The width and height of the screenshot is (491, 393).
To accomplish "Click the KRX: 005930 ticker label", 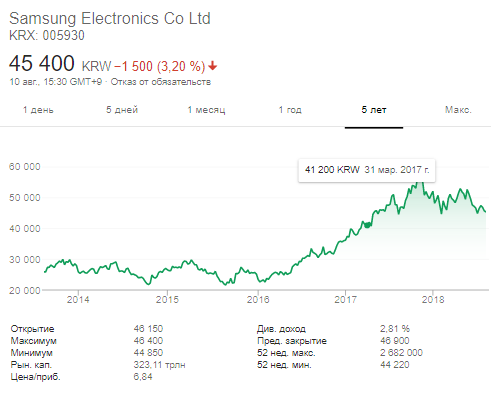I will tap(47, 35).
